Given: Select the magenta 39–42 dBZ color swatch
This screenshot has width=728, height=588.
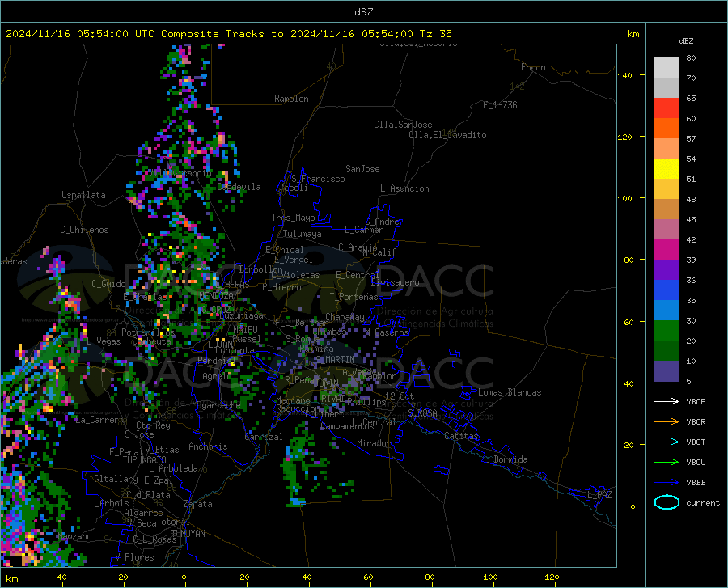Looking at the screenshot, I should pos(667,250).
